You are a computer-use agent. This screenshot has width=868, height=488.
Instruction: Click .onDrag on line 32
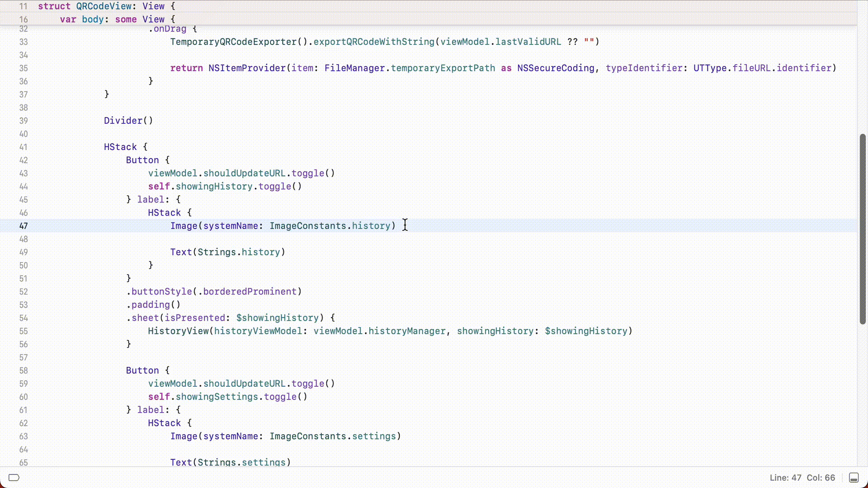167,29
